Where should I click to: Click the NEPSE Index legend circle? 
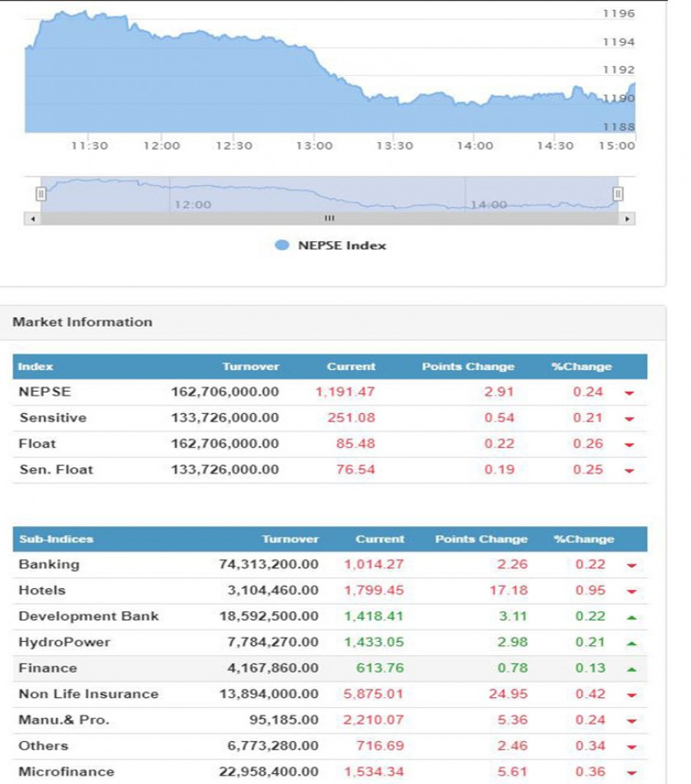[x=282, y=246]
